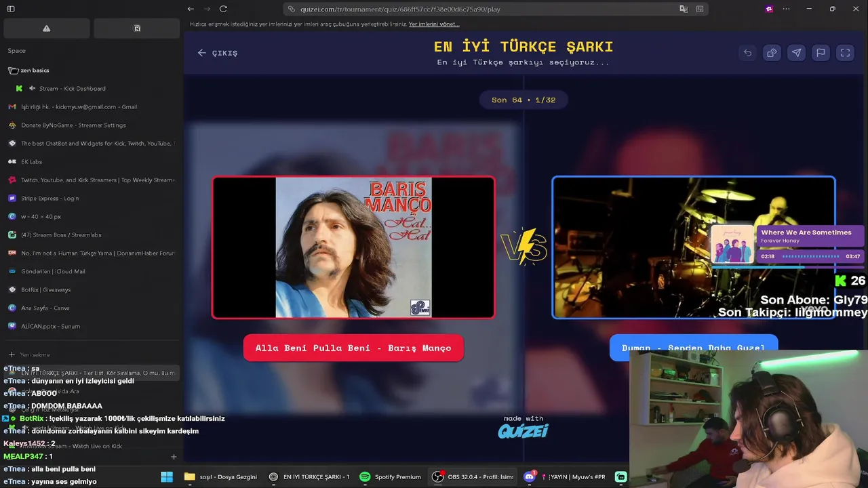The height and width of the screenshot is (488, 868).
Task: Open Donate ByNoGame - Streamer Settings tab
Action: click(x=92, y=125)
